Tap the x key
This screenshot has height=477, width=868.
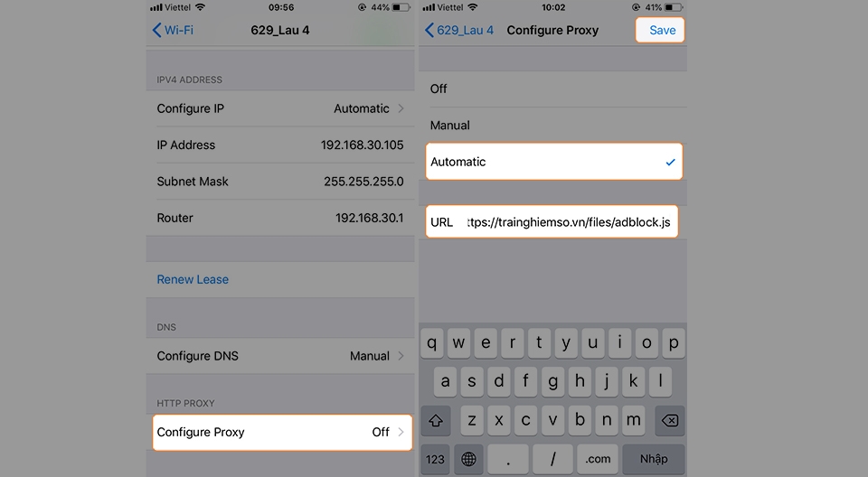499,420
